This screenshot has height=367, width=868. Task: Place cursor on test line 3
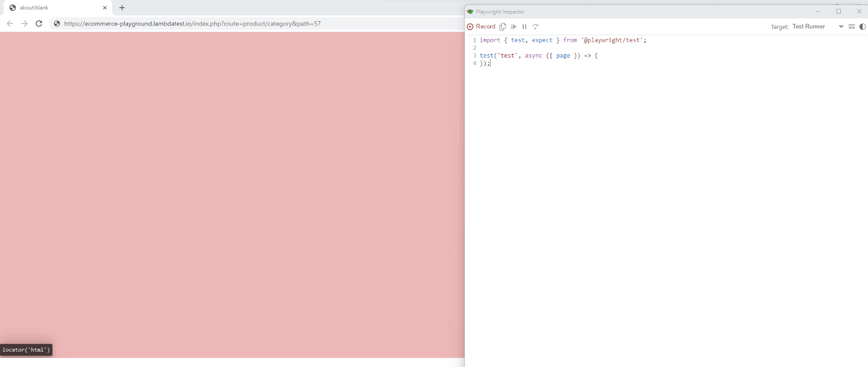click(538, 55)
